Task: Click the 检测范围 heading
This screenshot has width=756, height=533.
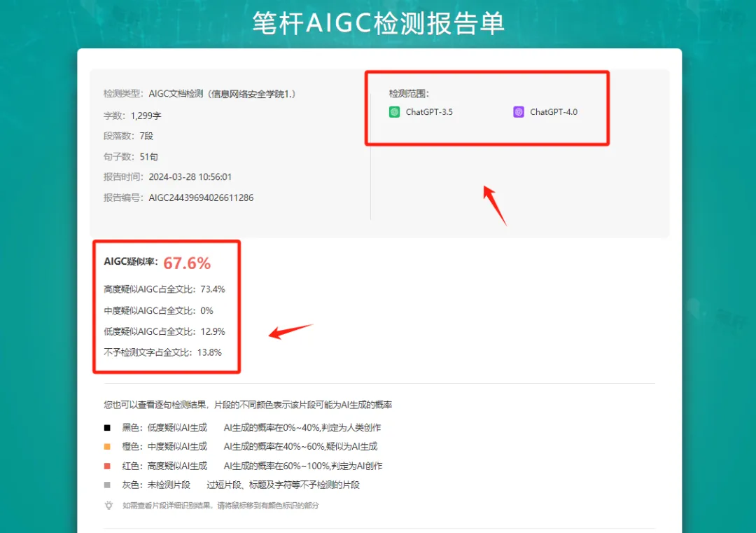Action: (x=409, y=93)
